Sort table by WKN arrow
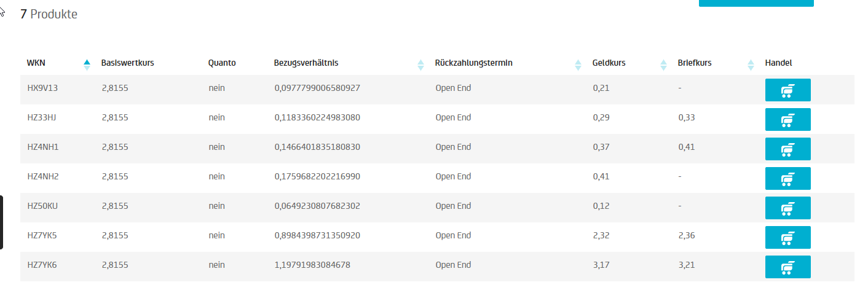This screenshot has width=868, height=301. 87,64
